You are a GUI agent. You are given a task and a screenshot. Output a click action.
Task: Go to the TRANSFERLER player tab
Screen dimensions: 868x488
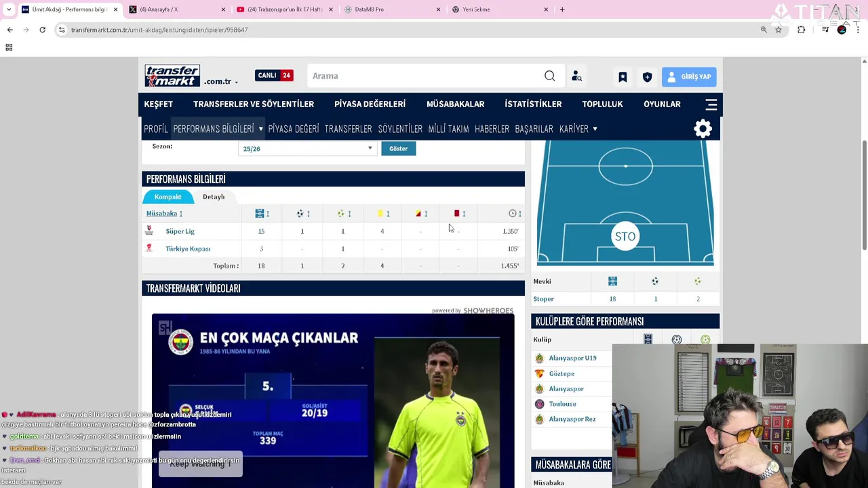(348, 129)
